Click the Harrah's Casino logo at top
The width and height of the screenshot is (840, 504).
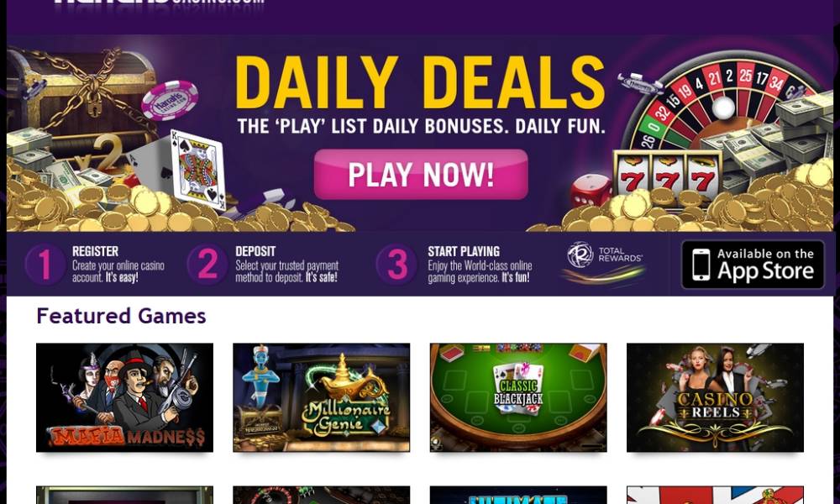pyautogui.click(x=159, y=3)
